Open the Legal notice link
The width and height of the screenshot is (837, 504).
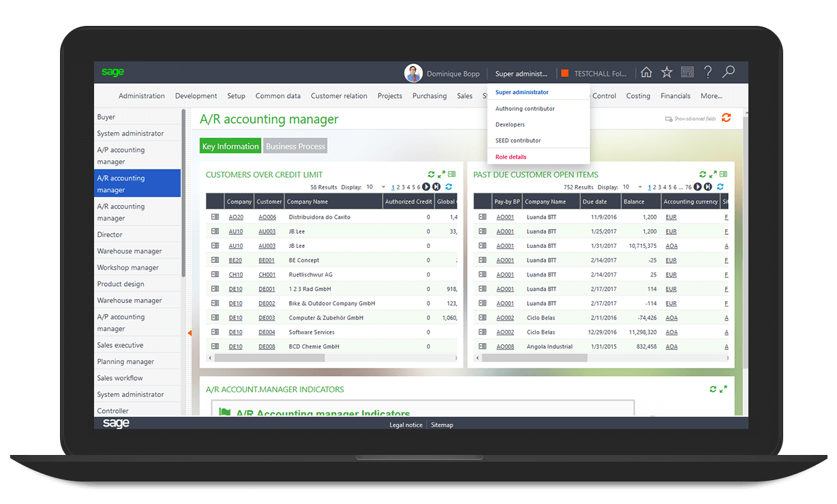coord(406,425)
